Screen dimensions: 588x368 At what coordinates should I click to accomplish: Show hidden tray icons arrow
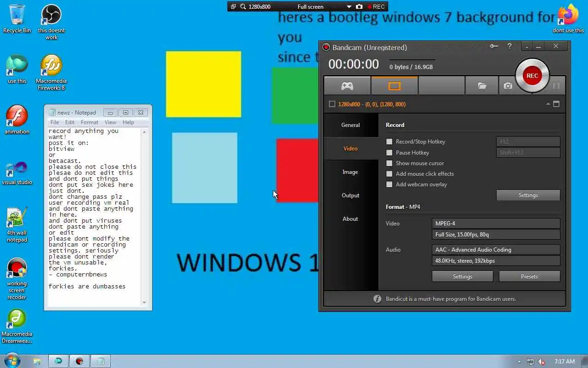[x=520, y=362]
